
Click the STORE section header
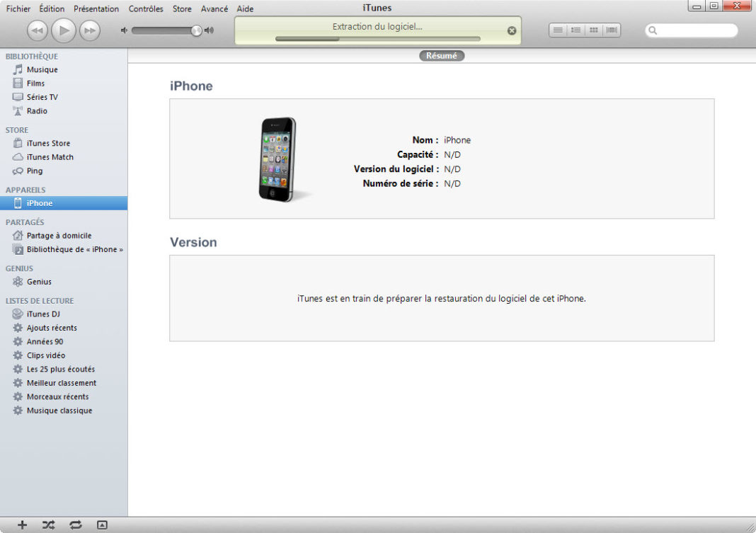[x=17, y=130]
